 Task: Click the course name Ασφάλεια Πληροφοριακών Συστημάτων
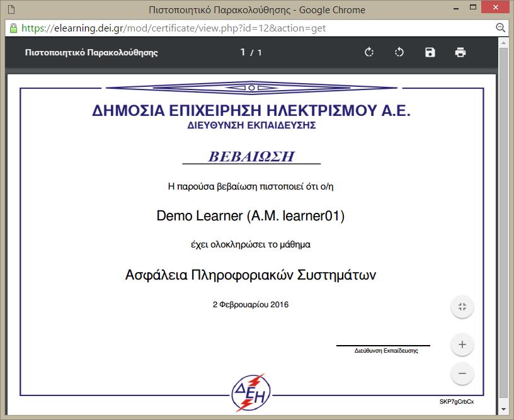pyautogui.click(x=251, y=275)
